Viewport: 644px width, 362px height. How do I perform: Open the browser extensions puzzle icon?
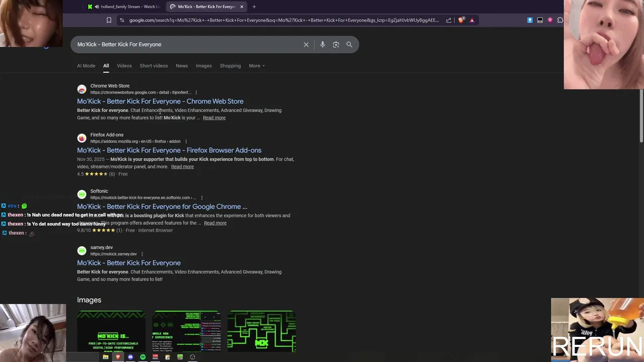(560, 20)
